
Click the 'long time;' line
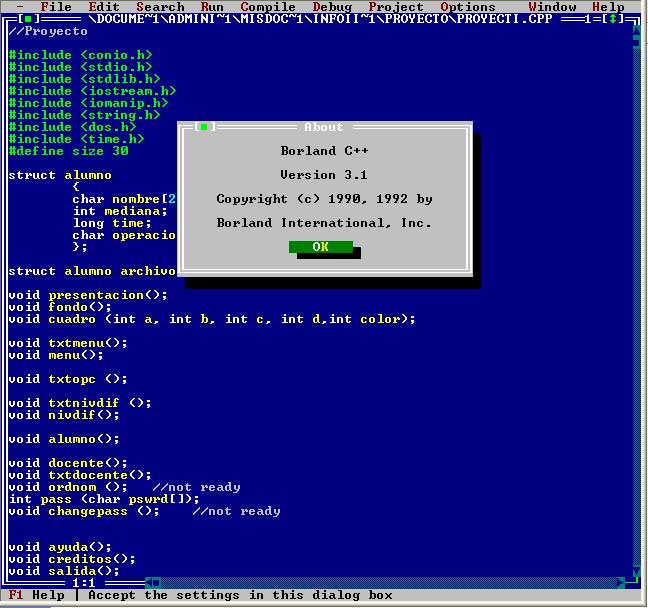point(112,223)
